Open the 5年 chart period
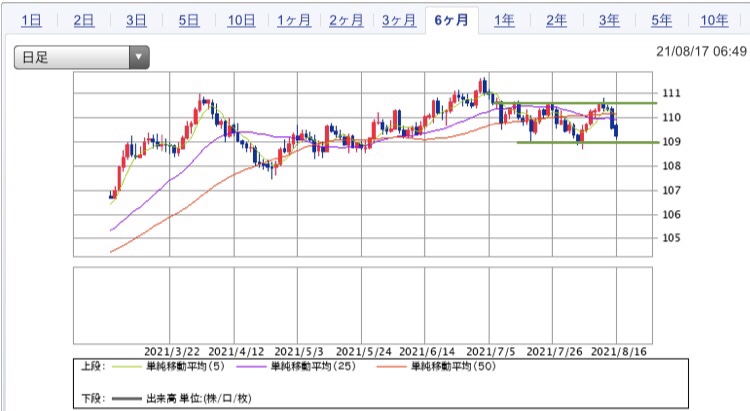The image size is (750, 411). click(x=662, y=20)
